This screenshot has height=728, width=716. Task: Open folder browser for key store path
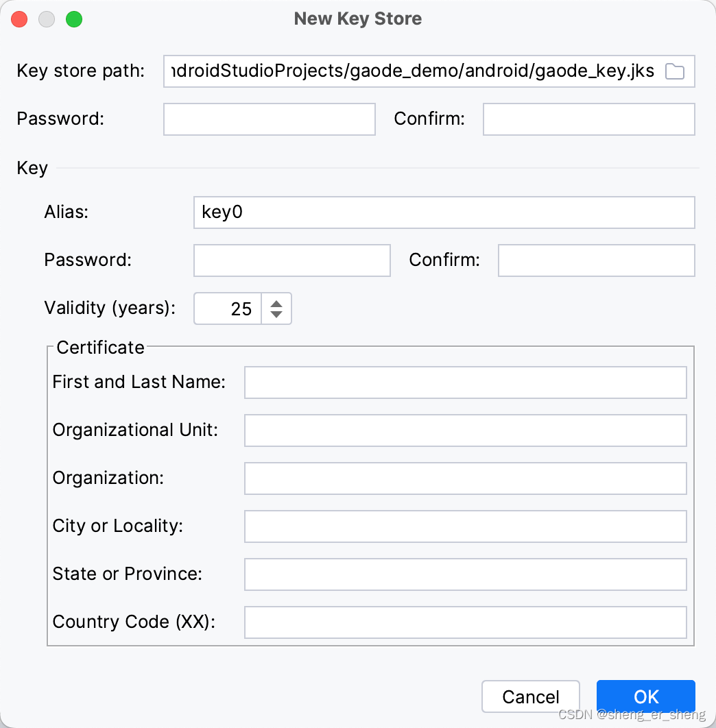click(674, 71)
